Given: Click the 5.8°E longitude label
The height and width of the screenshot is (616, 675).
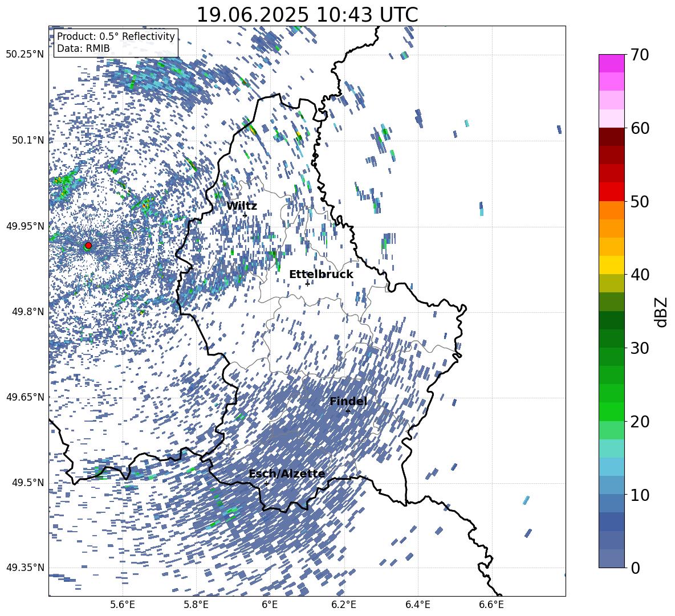Looking at the screenshot, I should tap(196, 605).
